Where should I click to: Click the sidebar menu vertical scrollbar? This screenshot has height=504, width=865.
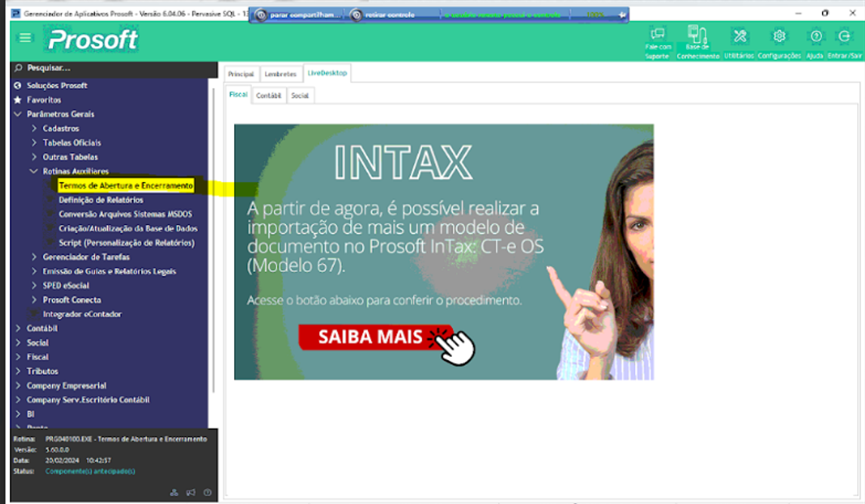pos(214,240)
